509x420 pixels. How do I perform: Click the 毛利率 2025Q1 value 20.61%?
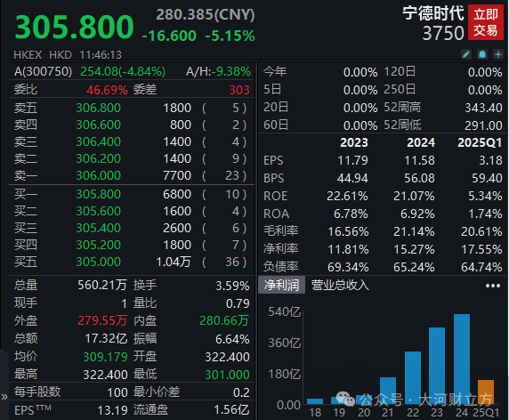[x=481, y=231]
